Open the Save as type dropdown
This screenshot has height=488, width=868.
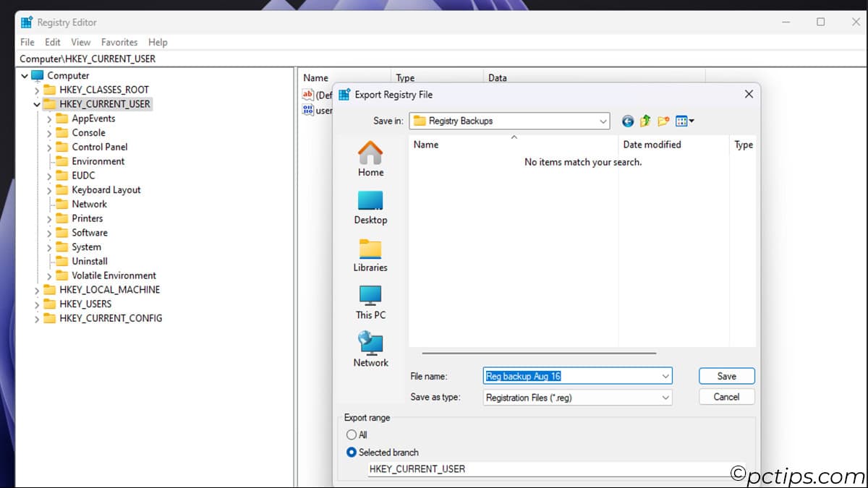click(665, 397)
